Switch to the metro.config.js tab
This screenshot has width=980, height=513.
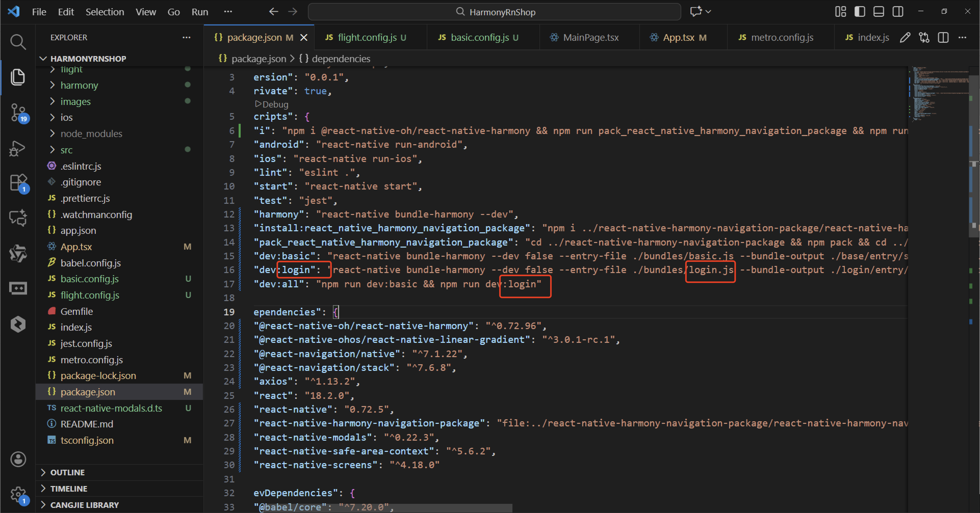click(781, 37)
